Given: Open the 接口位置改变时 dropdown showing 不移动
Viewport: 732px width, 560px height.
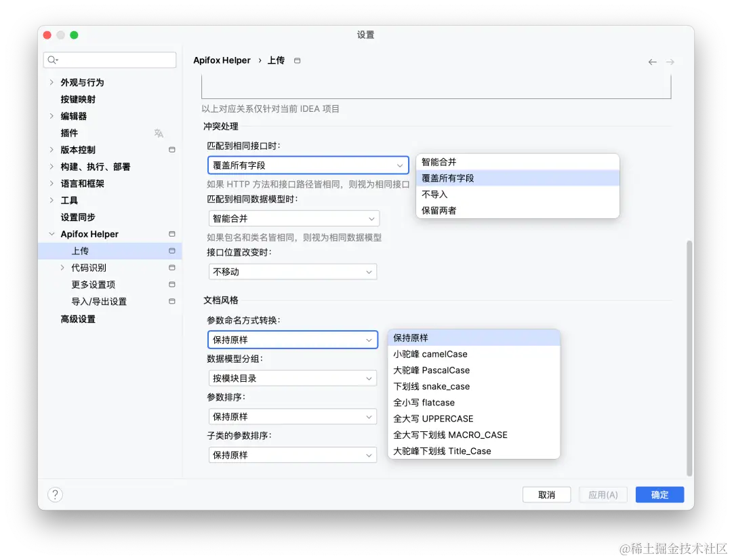Looking at the screenshot, I should click(292, 271).
